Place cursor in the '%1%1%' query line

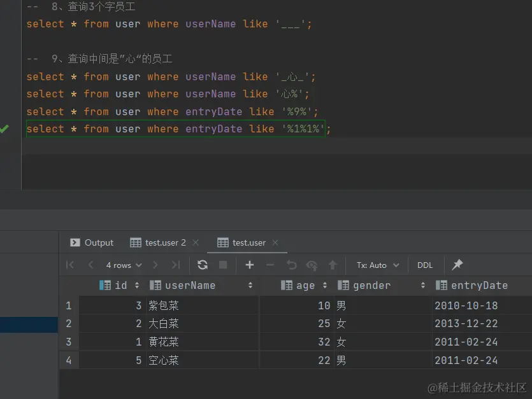pyautogui.click(x=178, y=129)
